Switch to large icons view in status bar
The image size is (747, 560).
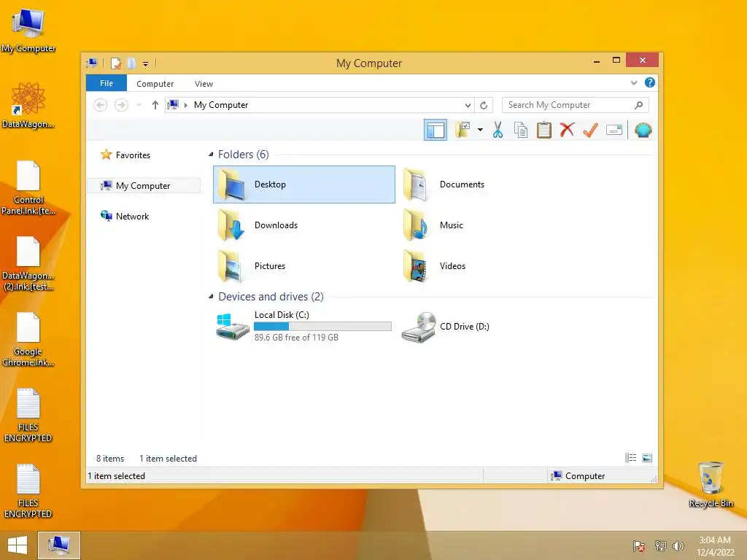click(x=647, y=458)
